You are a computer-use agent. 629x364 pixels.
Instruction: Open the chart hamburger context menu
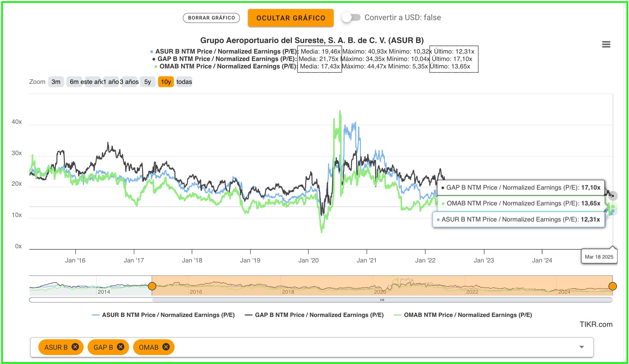(606, 45)
